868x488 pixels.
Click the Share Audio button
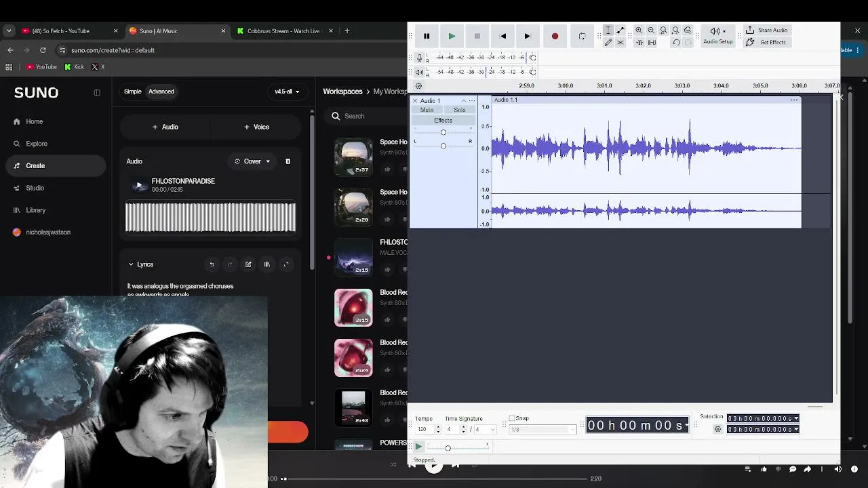(766, 30)
